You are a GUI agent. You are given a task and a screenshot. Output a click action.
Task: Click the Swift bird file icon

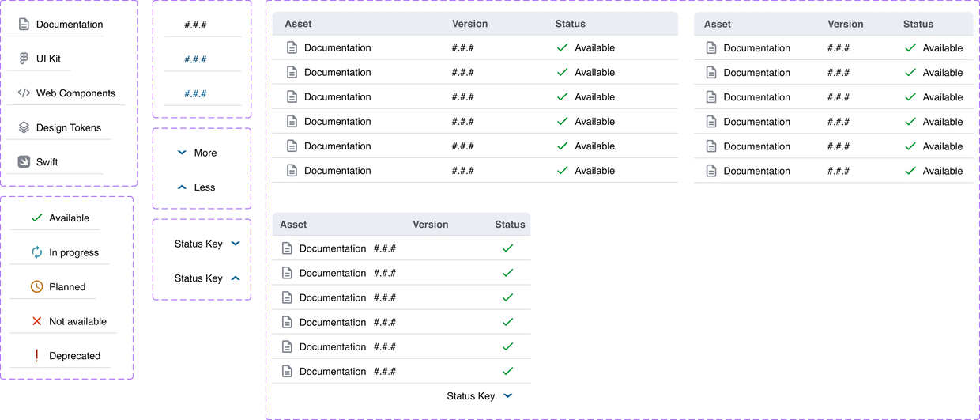coord(24,161)
